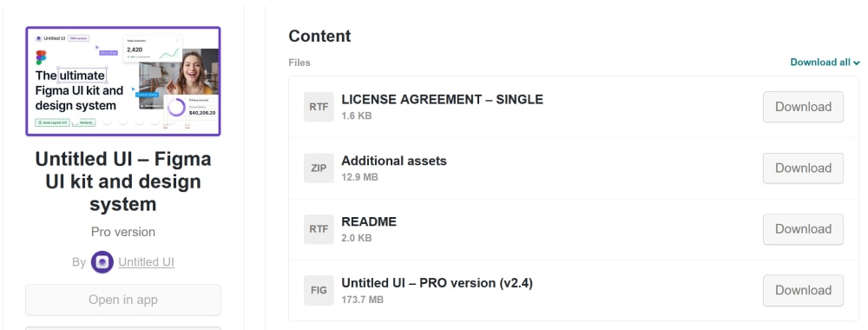Open the Untitled UI author link
868x330 pixels.
(146, 262)
